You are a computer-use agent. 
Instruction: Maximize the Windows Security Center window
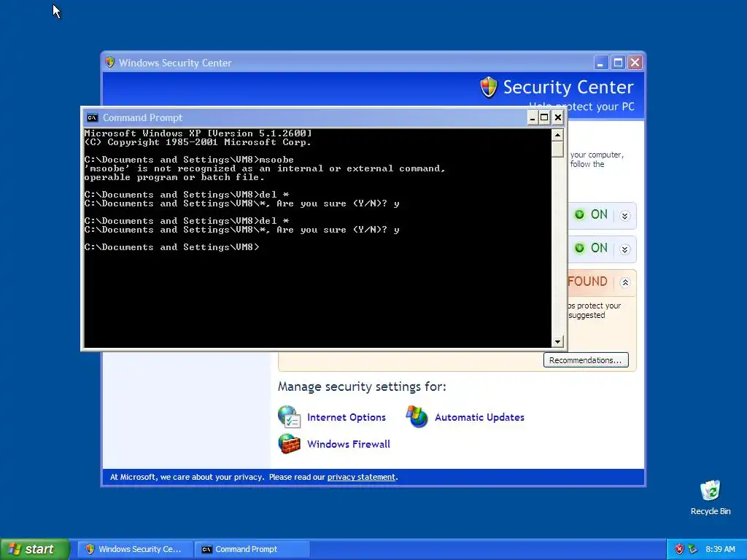tap(618, 63)
